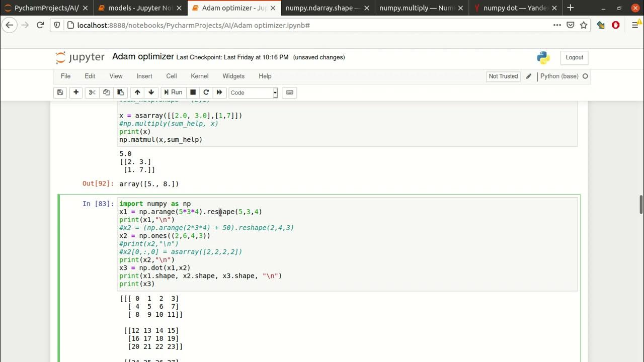Interrupt the kernel with the stop icon
This screenshot has height=362, width=644.
[x=192, y=93]
